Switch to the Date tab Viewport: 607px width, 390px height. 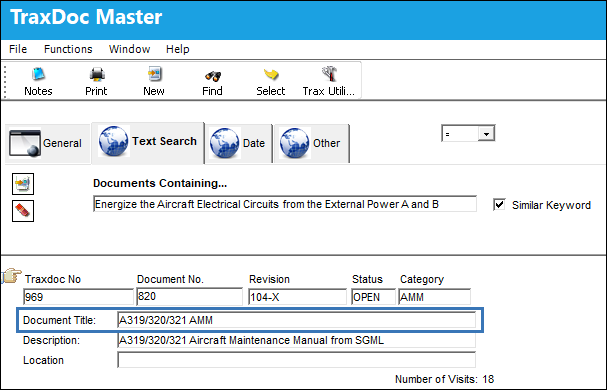point(238,143)
